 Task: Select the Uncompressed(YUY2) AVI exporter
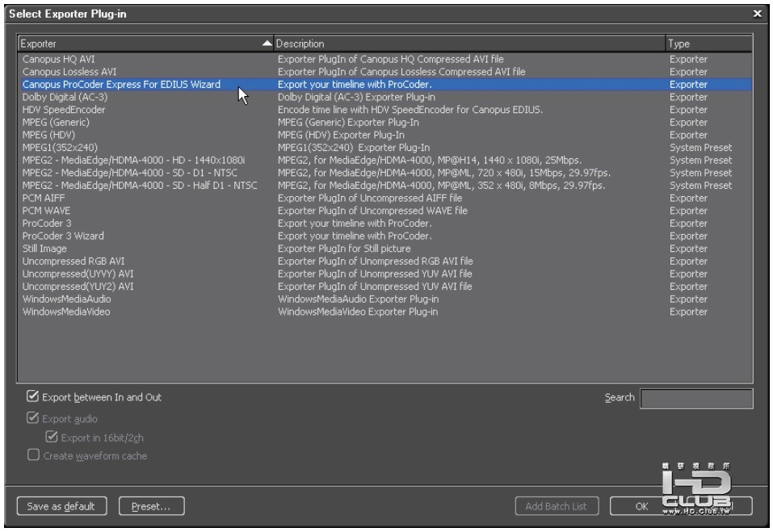(x=384, y=287)
